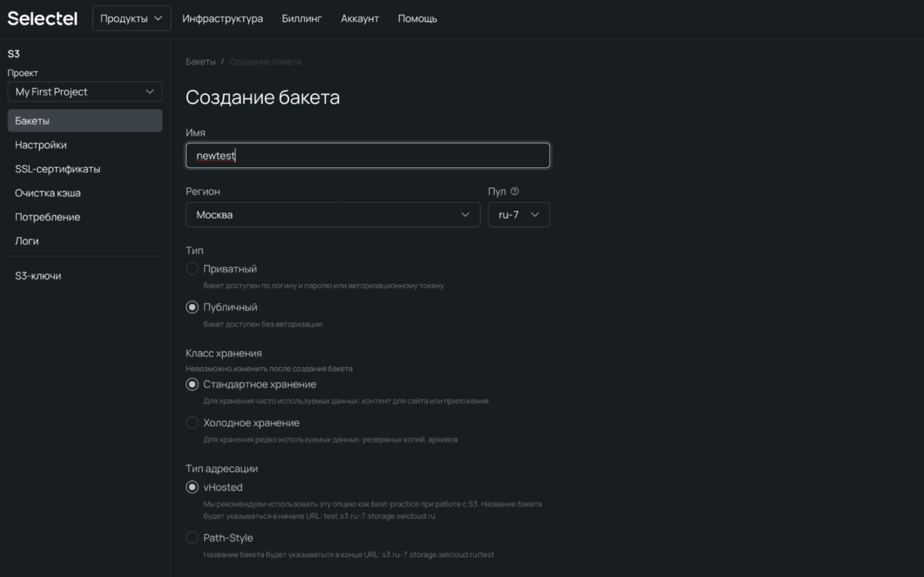Open SSL-сертификаты in the sidebar
The image size is (924, 577).
tap(58, 169)
